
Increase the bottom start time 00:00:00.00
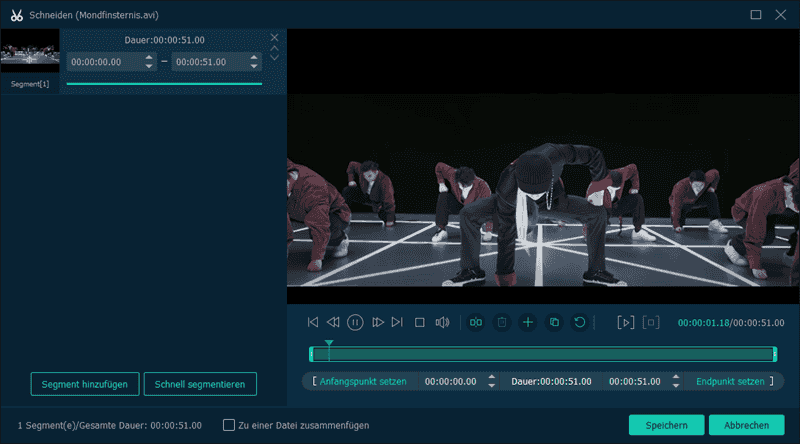tap(491, 377)
